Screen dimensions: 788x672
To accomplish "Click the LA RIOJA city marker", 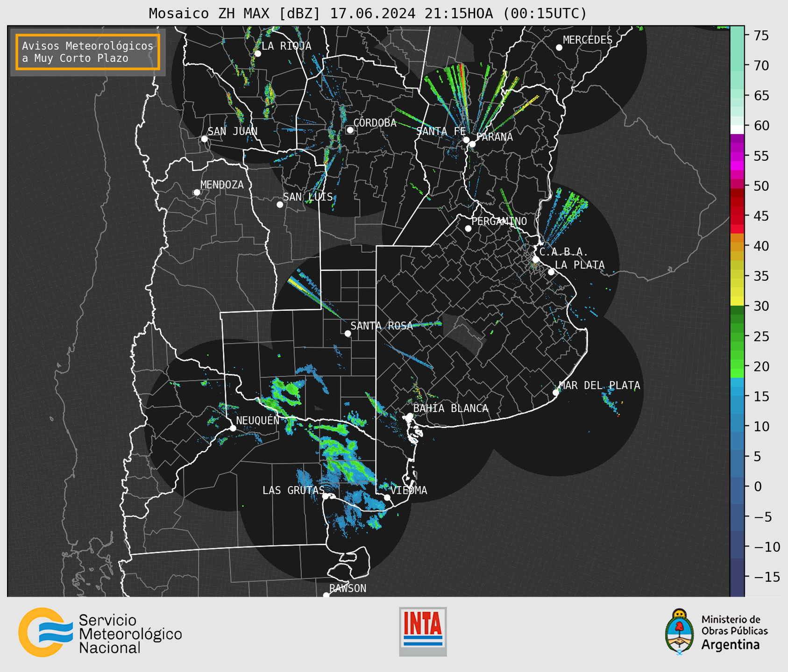I will [257, 54].
